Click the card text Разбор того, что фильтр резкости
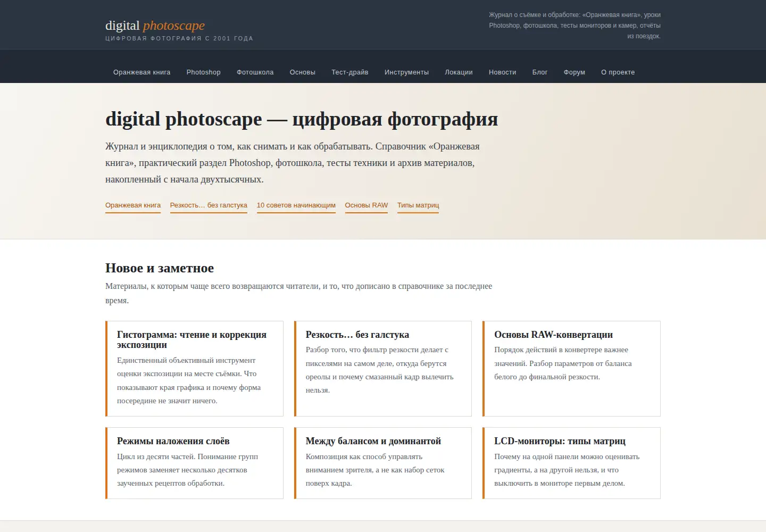Screen dimensions: 766x532 [380, 370]
